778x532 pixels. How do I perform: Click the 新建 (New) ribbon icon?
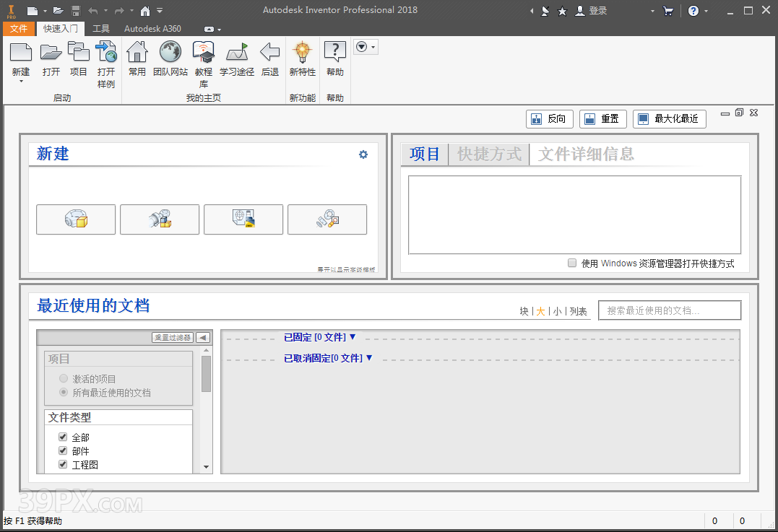tap(21, 52)
